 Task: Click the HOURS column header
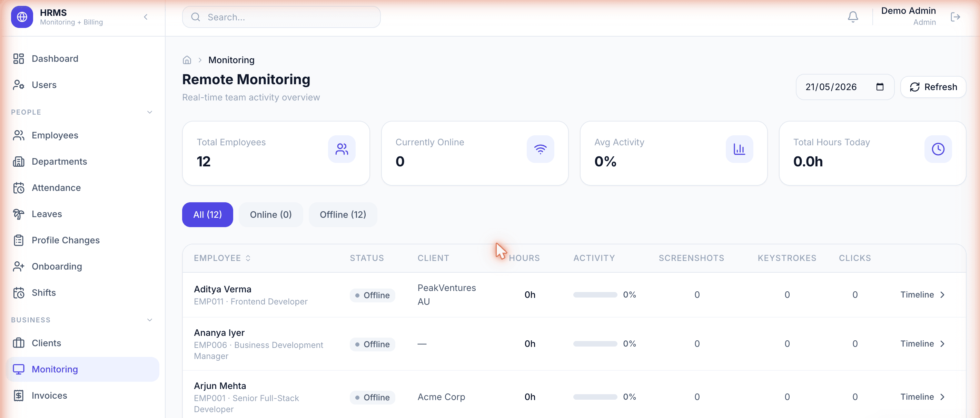coord(524,258)
